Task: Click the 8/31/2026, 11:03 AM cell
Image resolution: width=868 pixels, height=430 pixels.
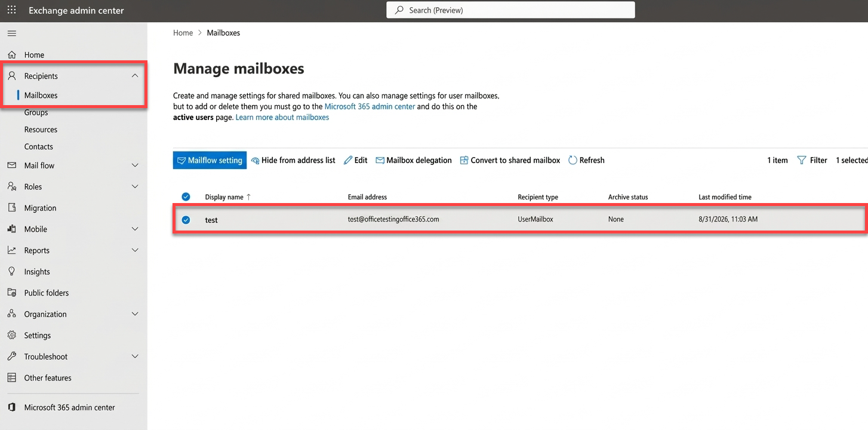Action: pos(728,219)
